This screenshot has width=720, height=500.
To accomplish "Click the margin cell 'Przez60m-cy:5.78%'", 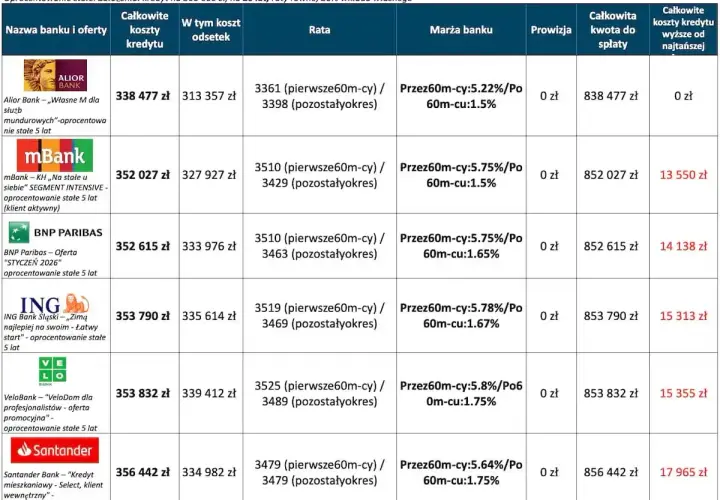I will tap(461, 316).
